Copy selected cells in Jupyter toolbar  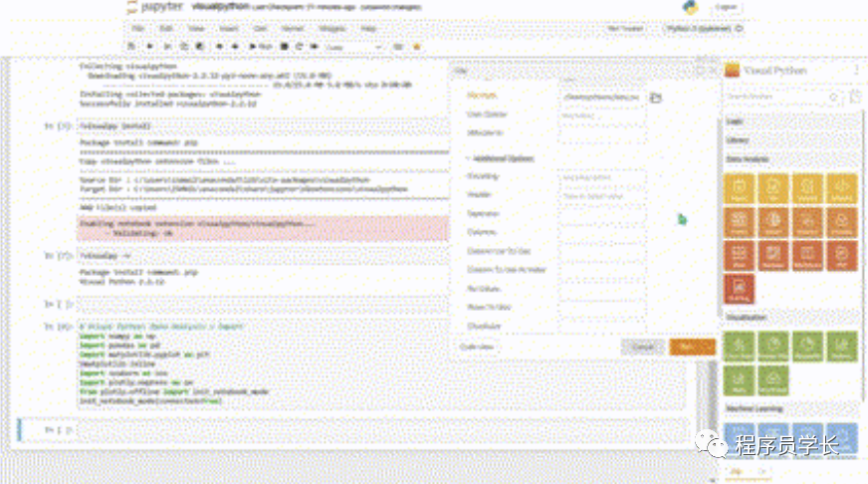[184, 47]
